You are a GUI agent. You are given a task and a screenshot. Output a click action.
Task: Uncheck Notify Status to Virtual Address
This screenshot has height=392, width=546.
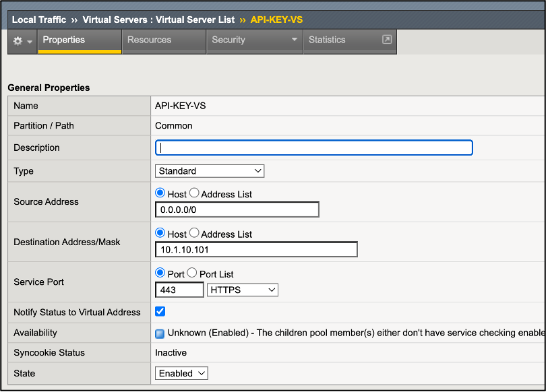[x=160, y=311]
